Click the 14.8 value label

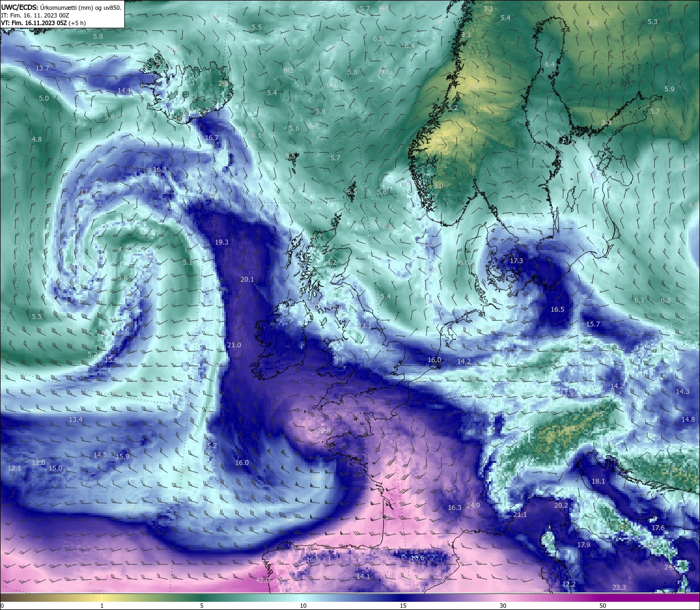[x=688, y=420]
